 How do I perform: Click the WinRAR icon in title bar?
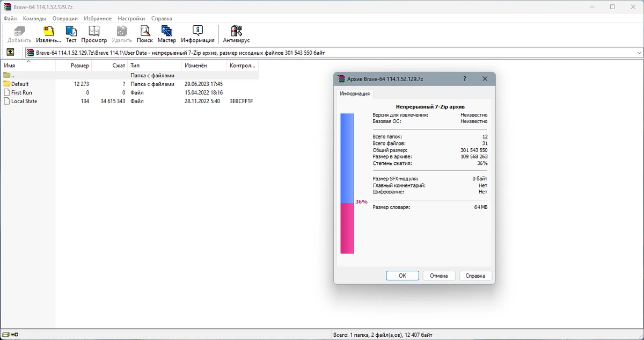click(7, 7)
